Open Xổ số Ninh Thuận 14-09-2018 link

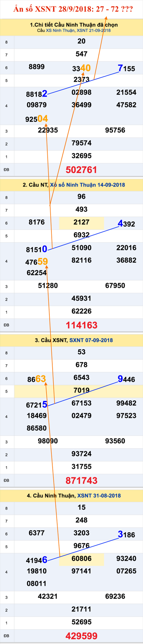pos(88,185)
